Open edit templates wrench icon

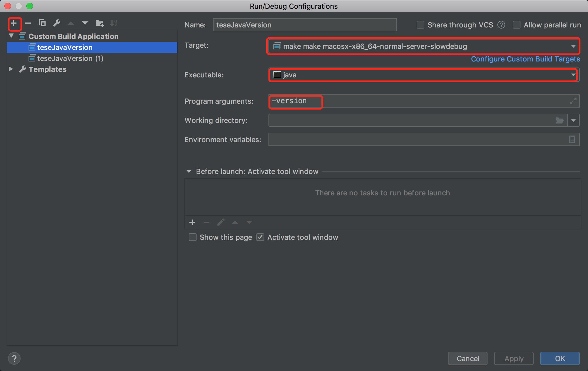(x=57, y=23)
